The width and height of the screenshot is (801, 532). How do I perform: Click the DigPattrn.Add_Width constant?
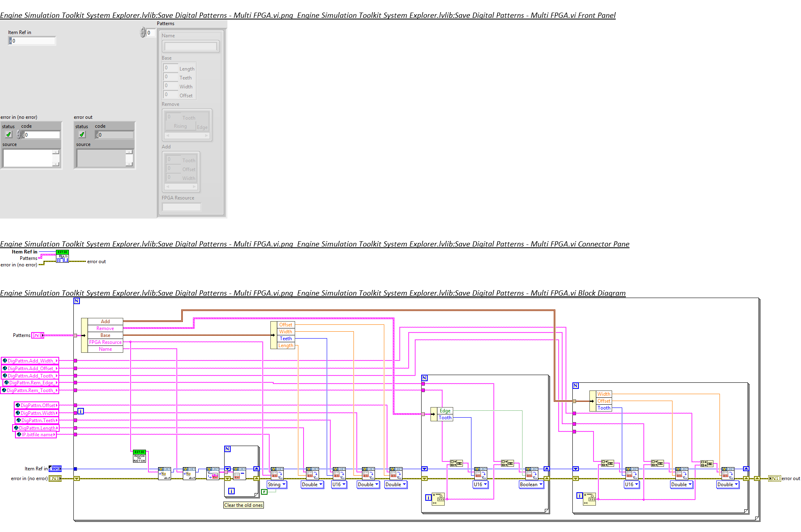pos(30,361)
